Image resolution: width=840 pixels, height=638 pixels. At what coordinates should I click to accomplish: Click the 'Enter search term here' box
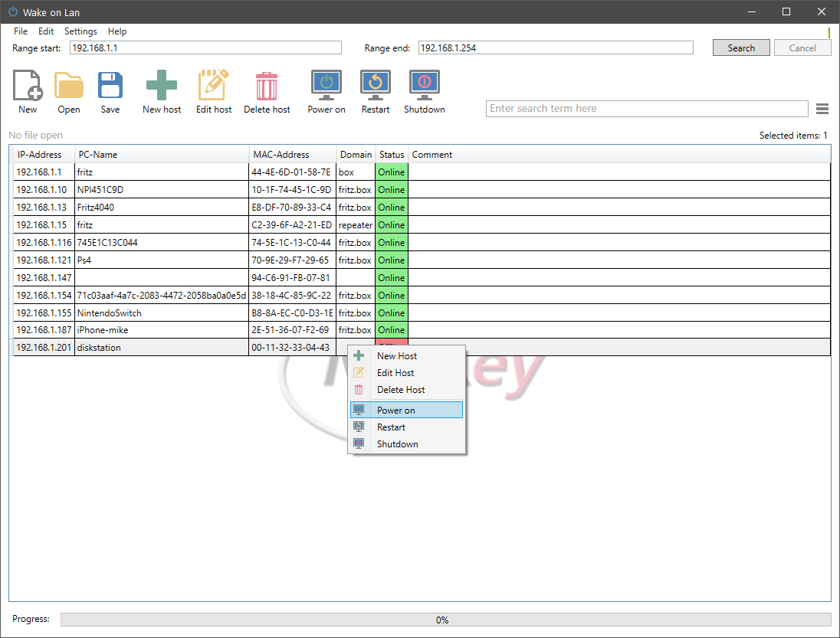(647, 109)
